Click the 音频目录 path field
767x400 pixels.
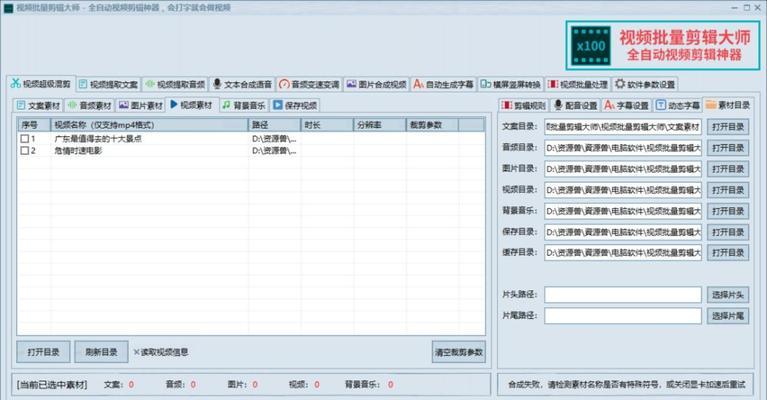pyautogui.click(x=623, y=148)
